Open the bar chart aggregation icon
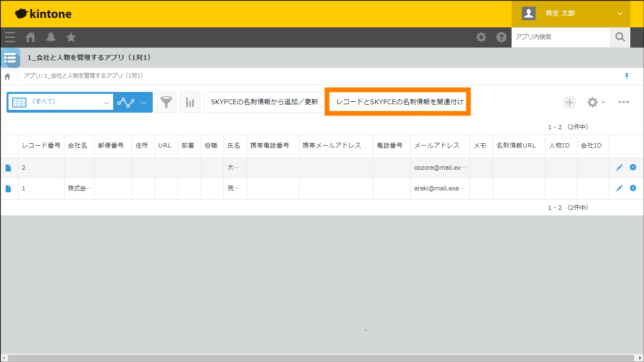 click(190, 102)
